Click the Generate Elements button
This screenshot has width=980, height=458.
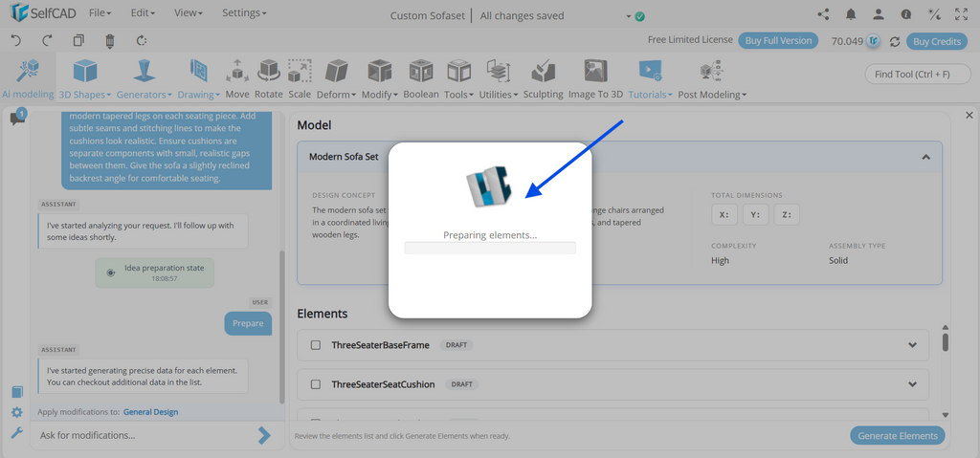pos(898,435)
